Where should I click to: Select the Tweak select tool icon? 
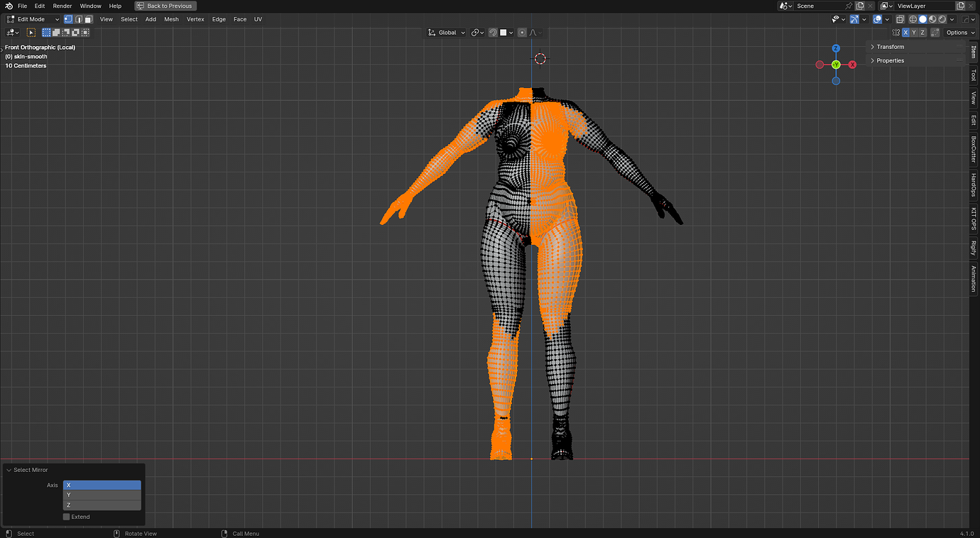click(31, 32)
